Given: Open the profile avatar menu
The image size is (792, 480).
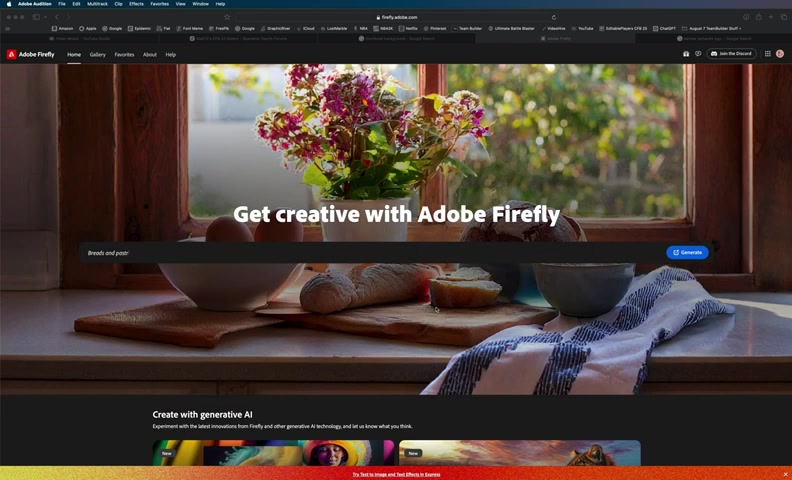Looking at the screenshot, I should pyautogui.click(x=780, y=54).
